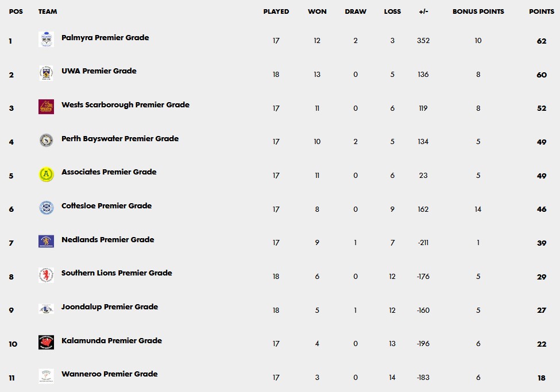Click the WON column header
Viewport: 560px width, 392px height.
tap(317, 11)
